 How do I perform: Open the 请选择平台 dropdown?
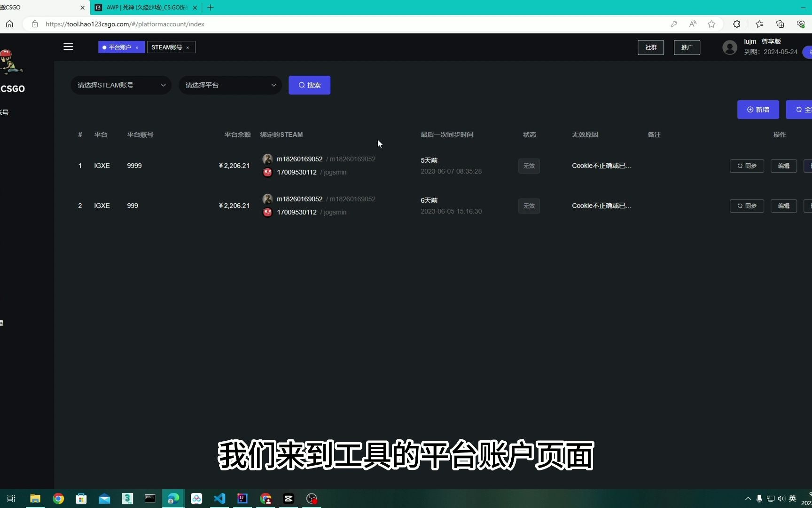[230, 85]
